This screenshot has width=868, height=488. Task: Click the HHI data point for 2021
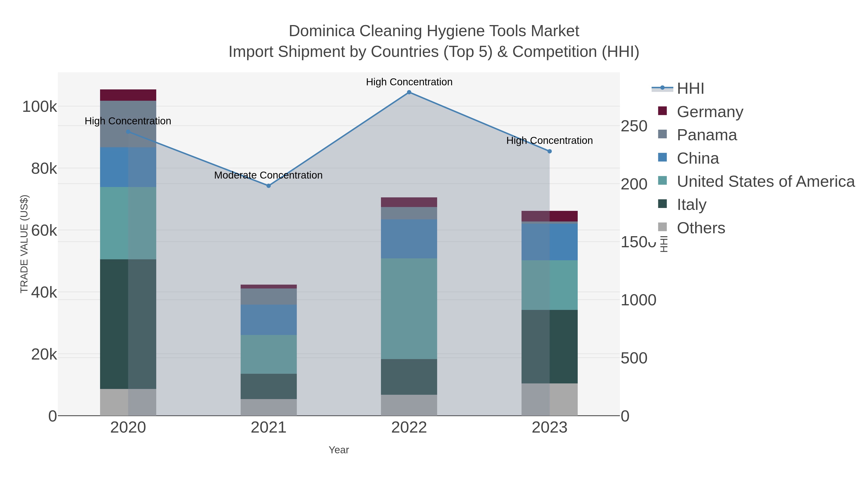coord(269,186)
